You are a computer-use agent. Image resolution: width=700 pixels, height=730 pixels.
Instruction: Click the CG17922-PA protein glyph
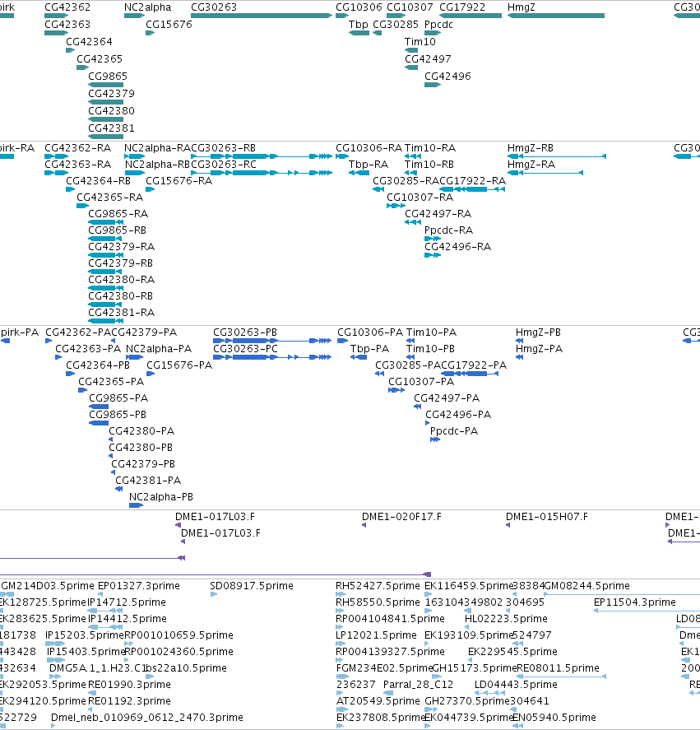point(470,374)
